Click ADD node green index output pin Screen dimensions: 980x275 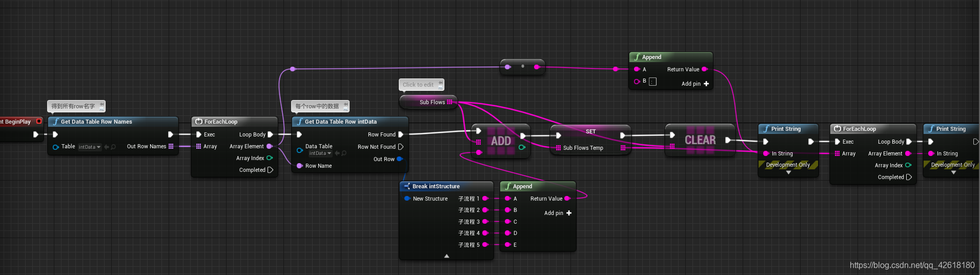click(x=522, y=147)
